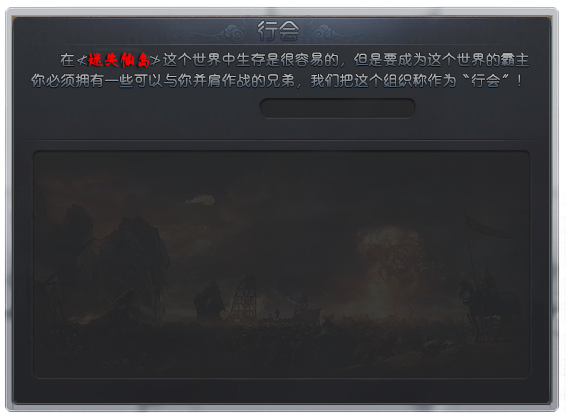Click the siege tower in the battlefield image
This screenshot has width=566, height=416.
tap(245, 295)
